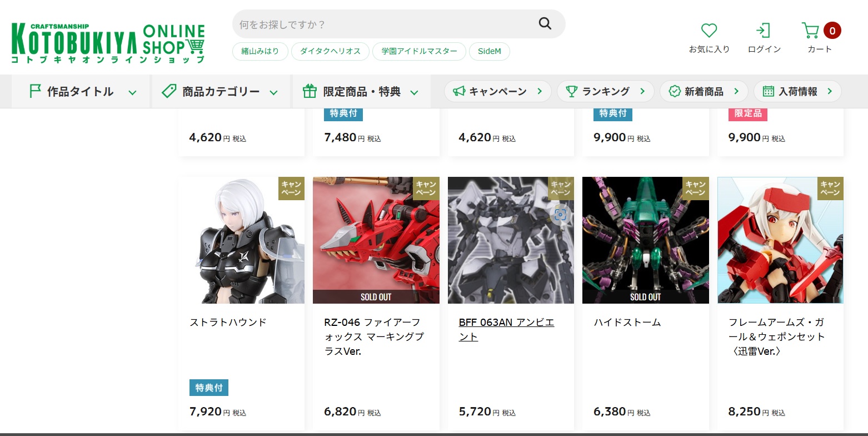Click the お気に入り label

point(709,49)
